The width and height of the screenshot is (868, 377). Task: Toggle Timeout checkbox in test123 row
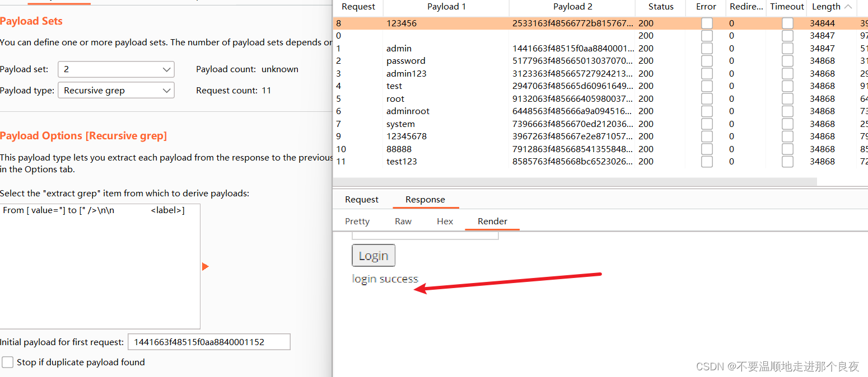pos(788,162)
